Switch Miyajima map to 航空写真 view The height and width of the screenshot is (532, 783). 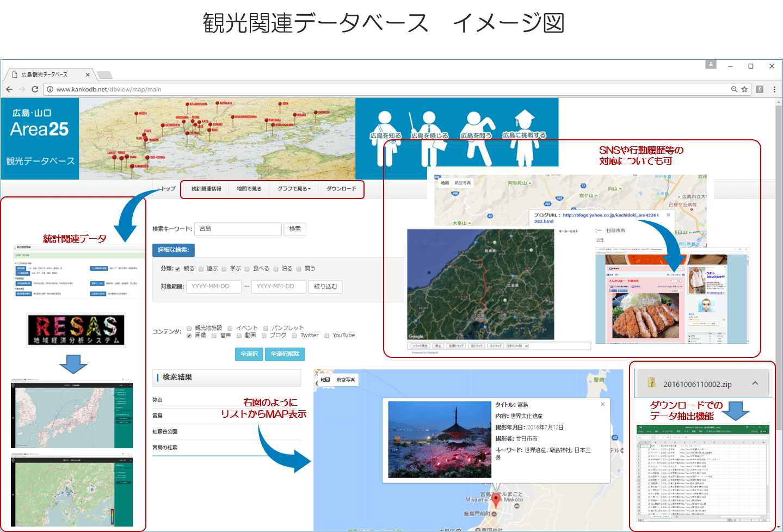pos(346,380)
